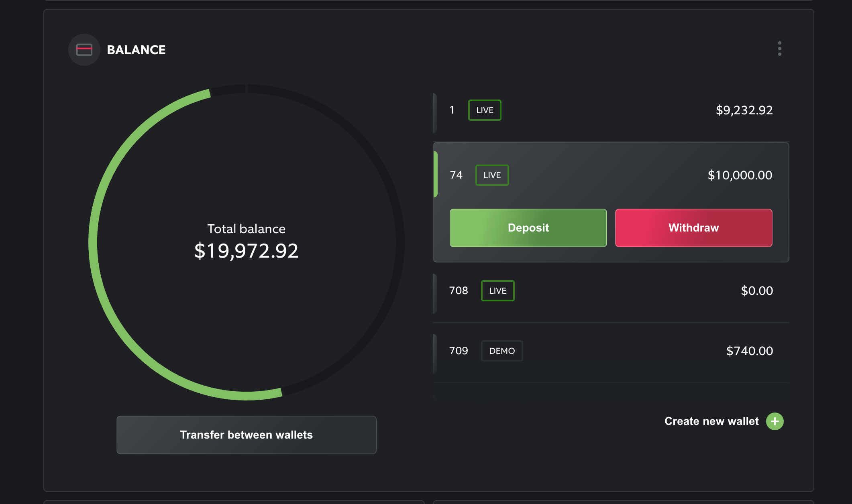The image size is (852, 504).
Task: Click the $10,000.00 balance amount
Action: pos(740,175)
